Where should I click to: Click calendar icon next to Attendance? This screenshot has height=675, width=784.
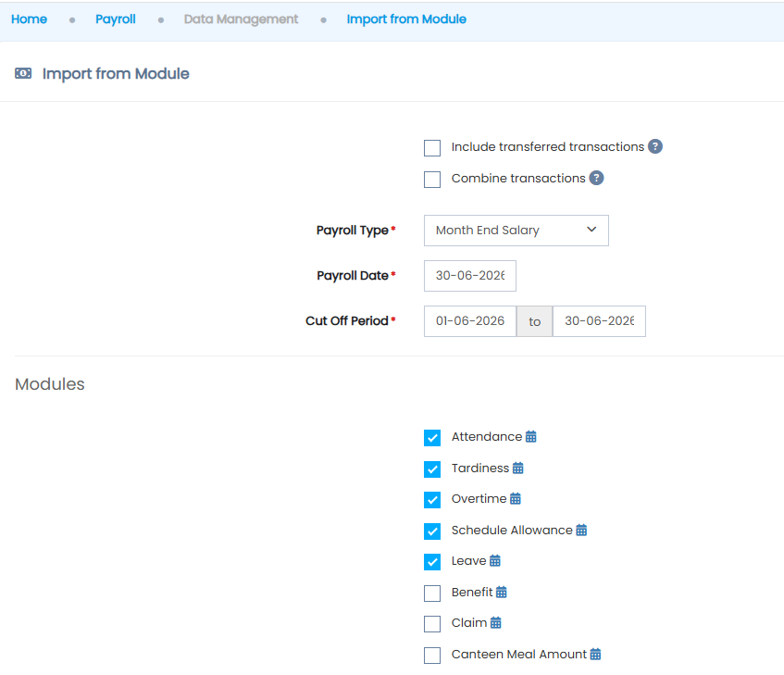(531, 436)
